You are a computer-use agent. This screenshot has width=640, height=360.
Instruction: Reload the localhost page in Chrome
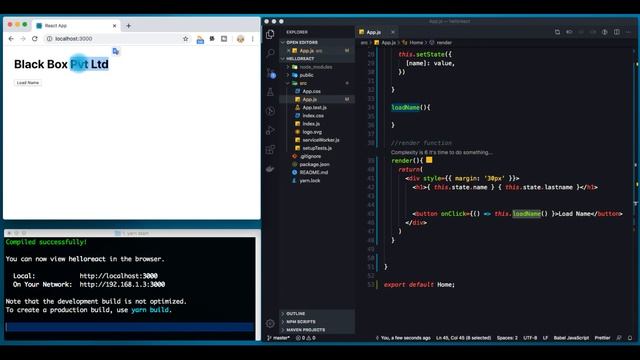pyautogui.click(x=35, y=38)
